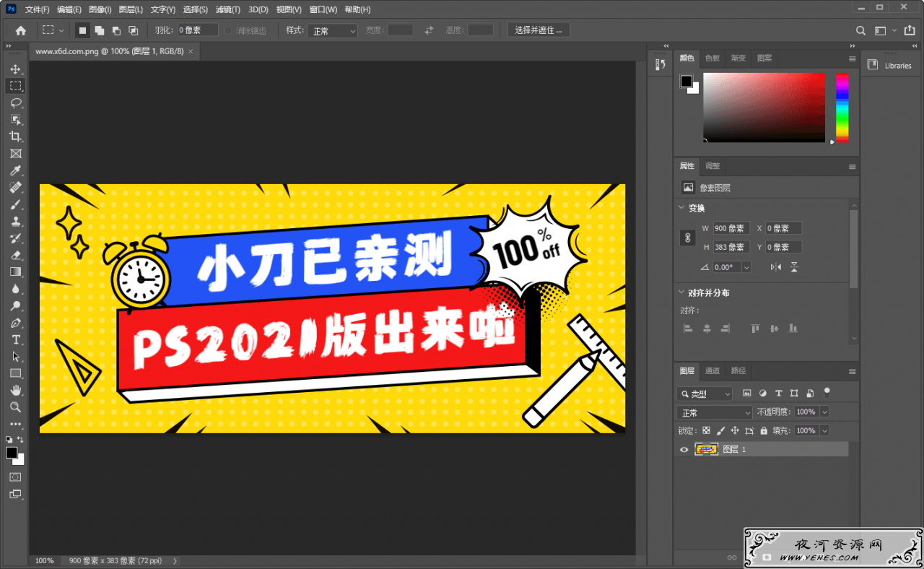Click the 羽化 feather input field
Screen dimensions: 924x569
click(x=198, y=30)
